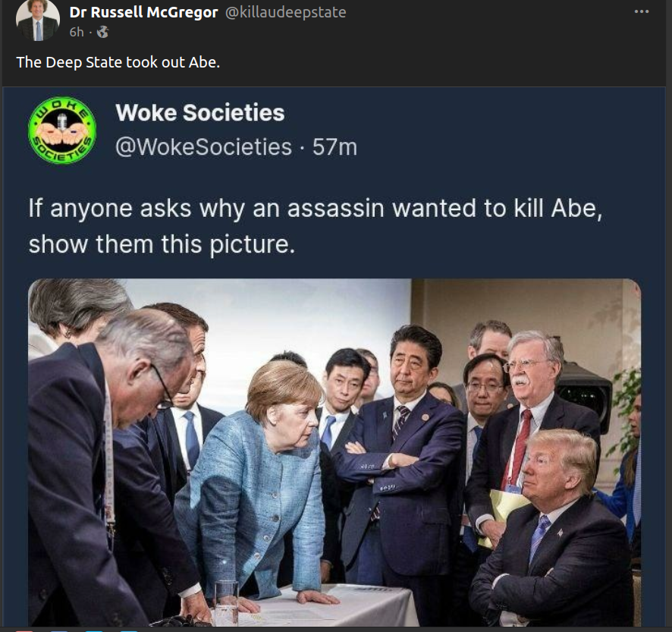The image size is (672, 632).
Task: Open the three-dot post options menu
Action: (641, 11)
